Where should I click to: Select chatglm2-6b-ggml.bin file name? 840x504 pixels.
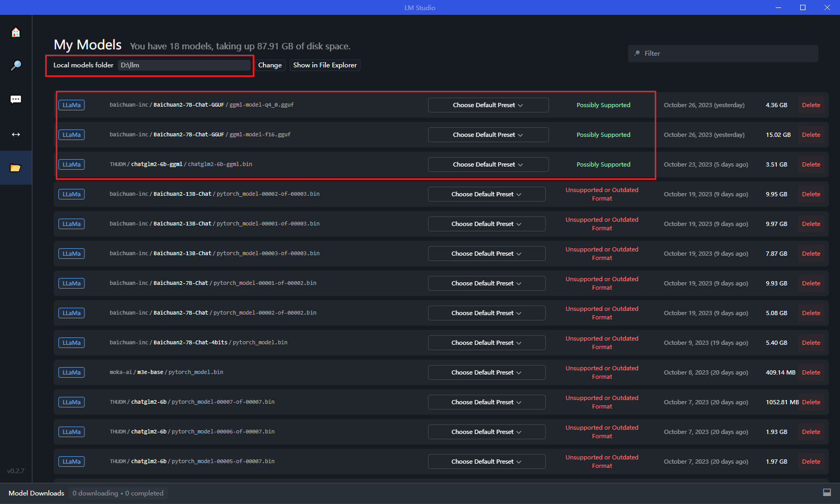pos(220,164)
